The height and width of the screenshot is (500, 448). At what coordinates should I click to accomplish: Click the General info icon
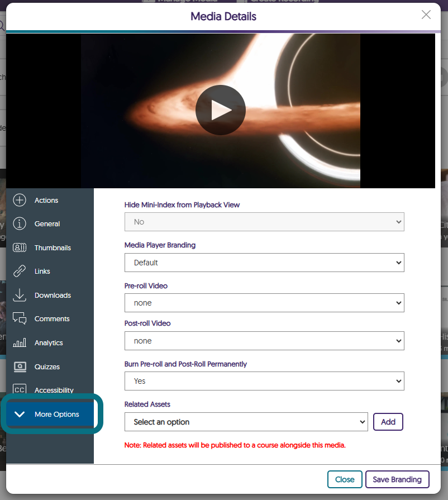pos(20,224)
